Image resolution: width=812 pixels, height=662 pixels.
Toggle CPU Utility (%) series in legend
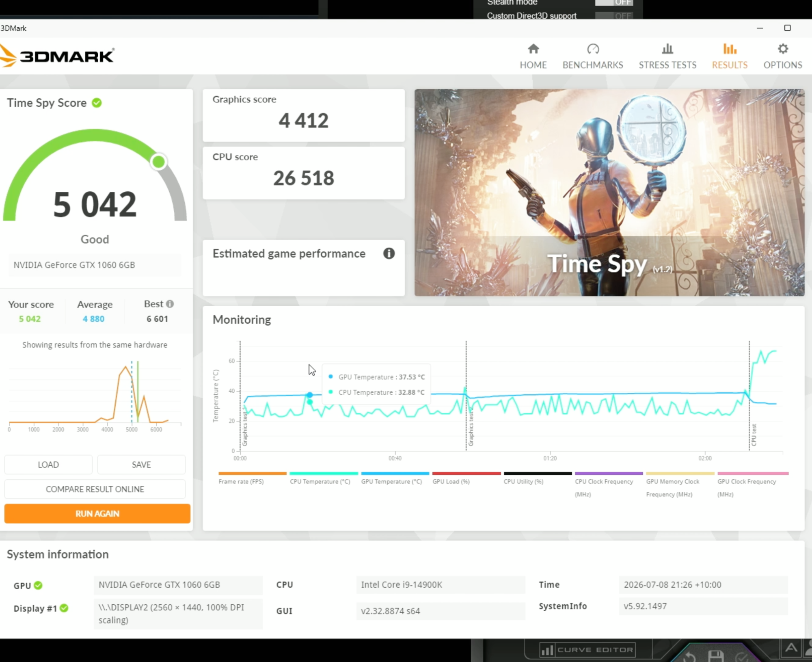538,479
